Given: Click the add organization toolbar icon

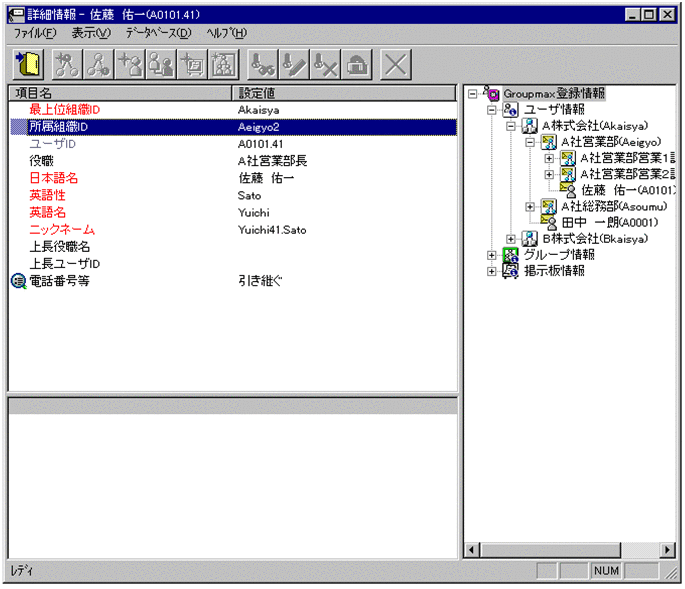Looking at the screenshot, I should point(67,65).
